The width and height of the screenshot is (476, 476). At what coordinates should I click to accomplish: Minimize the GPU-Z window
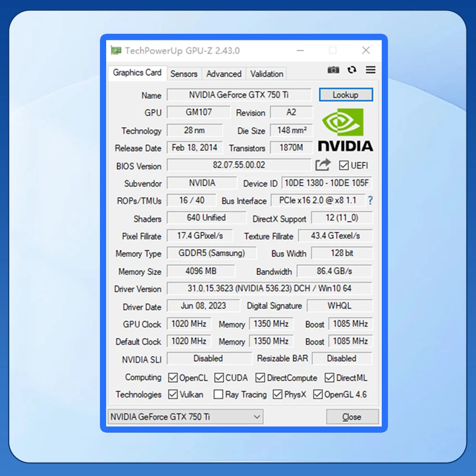(x=300, y=50)
